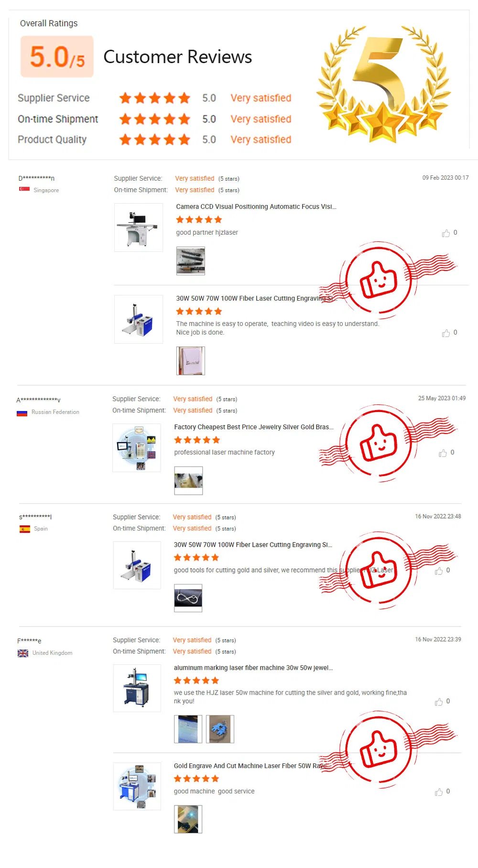478x868 pixels.
Task: Click Camera CCD machine product thumbnail
Action: click(x=139, y=228)
